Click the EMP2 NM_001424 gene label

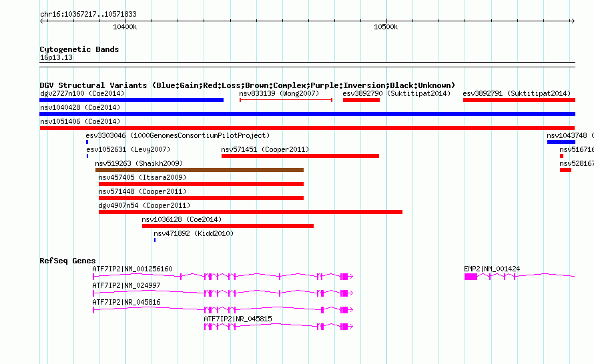coord(492,269)
